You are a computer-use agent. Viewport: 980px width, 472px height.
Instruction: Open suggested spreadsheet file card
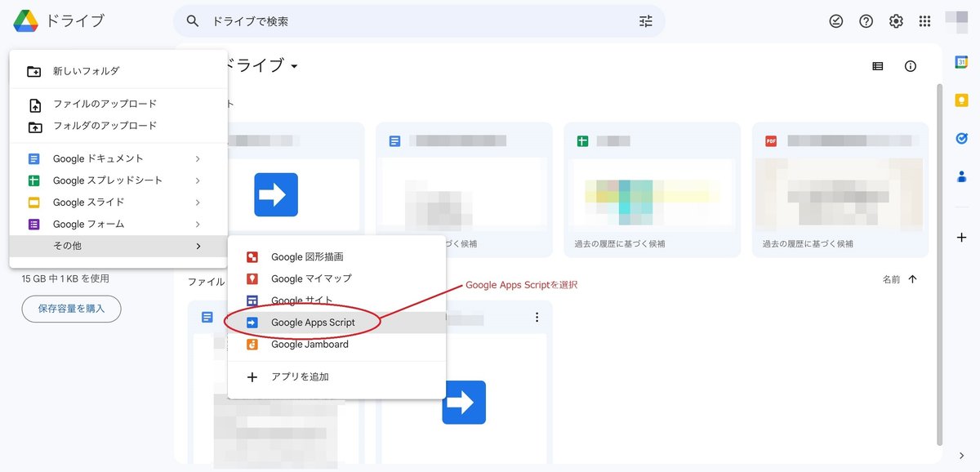(x=653, y=189)
